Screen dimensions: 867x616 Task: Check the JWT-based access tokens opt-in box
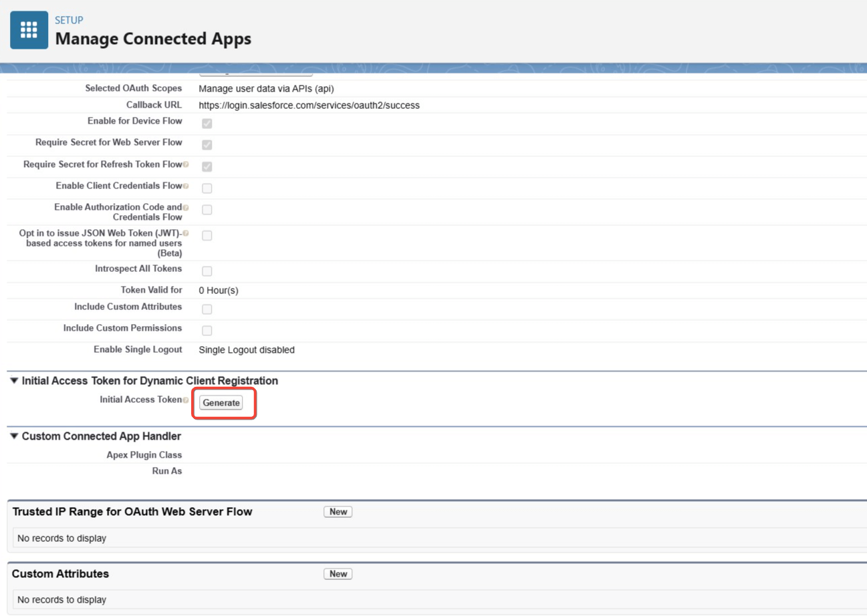pos(207,236)
